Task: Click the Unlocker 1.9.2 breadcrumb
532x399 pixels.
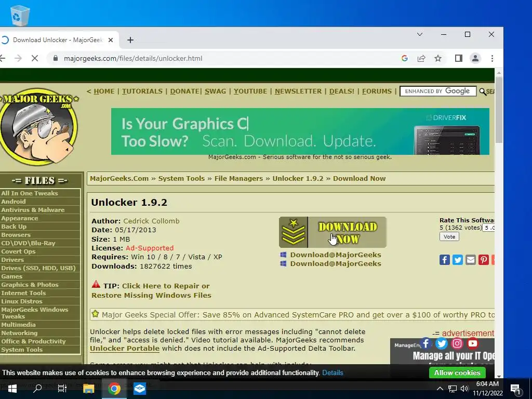Action: click(298, 179)
